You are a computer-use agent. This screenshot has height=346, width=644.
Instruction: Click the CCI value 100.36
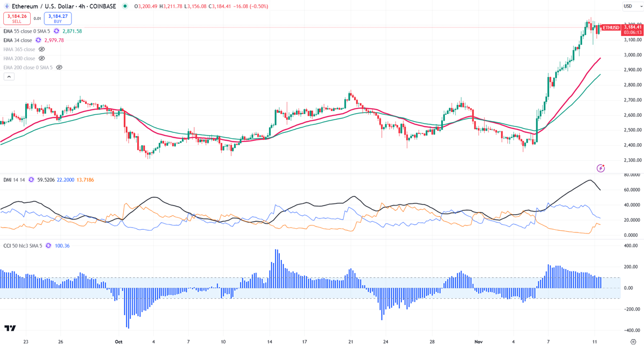pos(62,246)
